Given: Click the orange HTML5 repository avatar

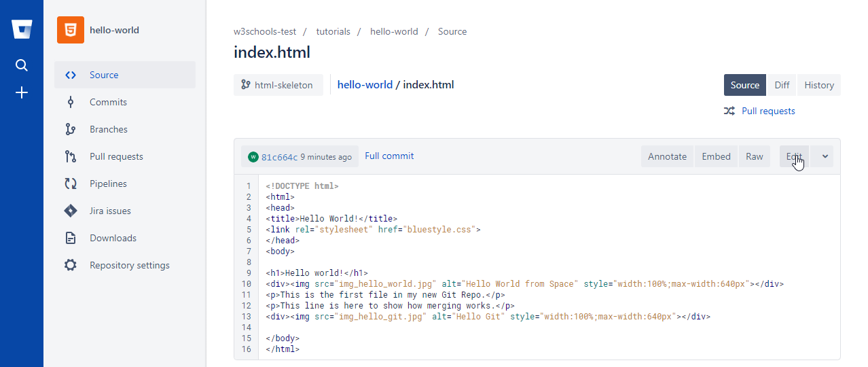Looking at the screenshot, I should coord(71,30).
